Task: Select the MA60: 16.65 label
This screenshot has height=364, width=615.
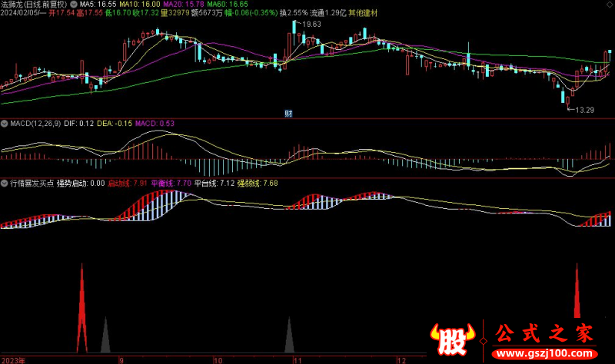Action: click(228, 5)
